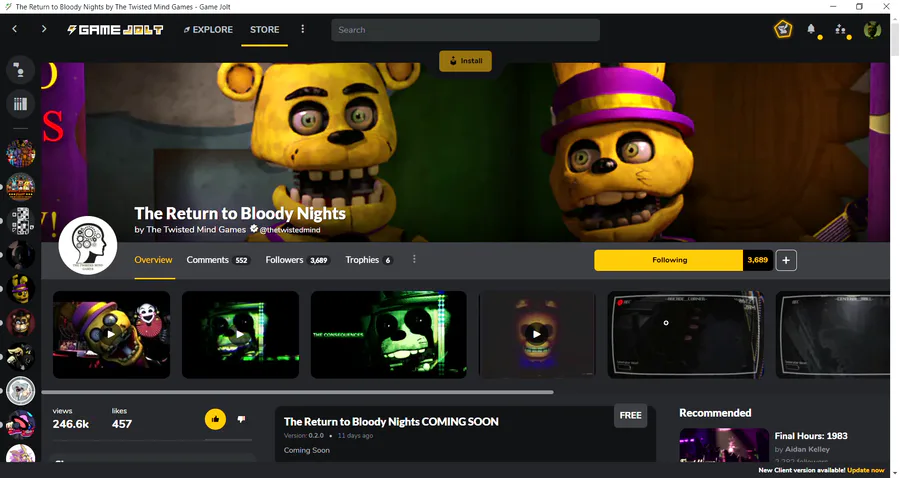900x478 pixels.
Task: Open the white circle pony community
Action: pos(21,391)
